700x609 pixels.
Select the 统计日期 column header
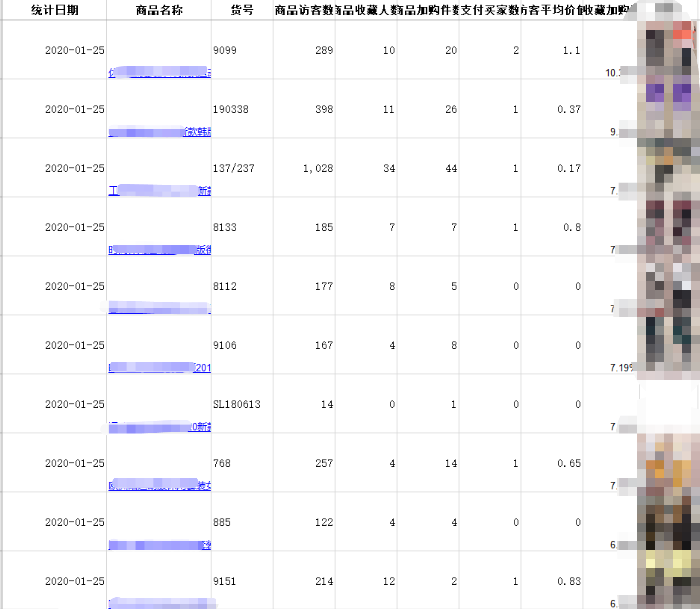click(x=55, y=10)
